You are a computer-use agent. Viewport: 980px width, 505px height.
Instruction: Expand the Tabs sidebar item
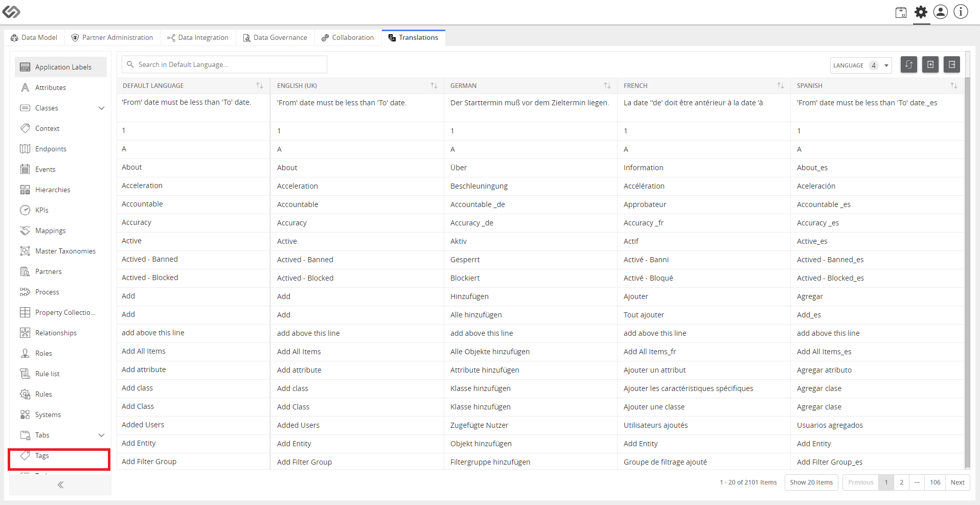pyautogui.click(x=101, y=435)
